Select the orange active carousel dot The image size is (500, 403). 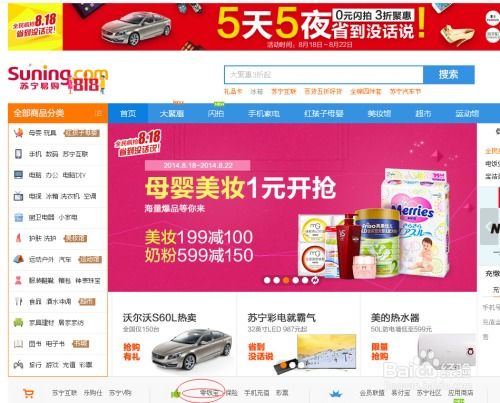pyautogui.click(x=286, y=280)
